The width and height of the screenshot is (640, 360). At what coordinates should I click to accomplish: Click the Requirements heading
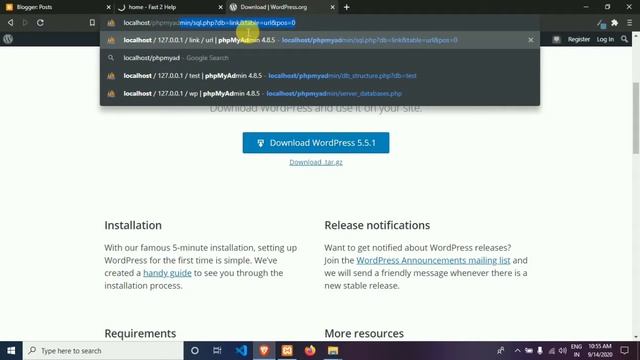pyautogui.click(x=140, y=333)
